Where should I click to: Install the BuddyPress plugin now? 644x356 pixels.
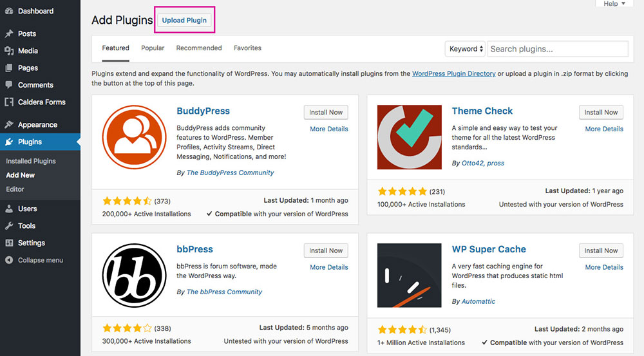pos(326,112)
